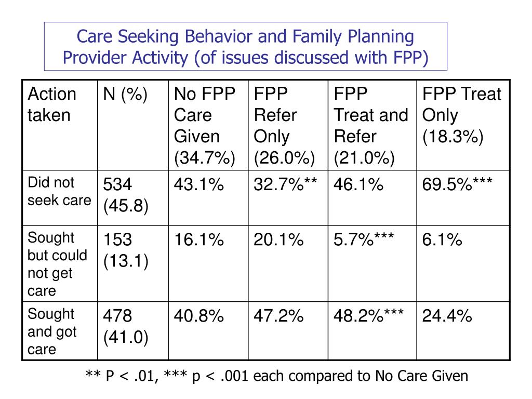This screenshot has width=532, height=399.
Task: Select the '153 (13.1)' cell
Action: click(125, 250)
